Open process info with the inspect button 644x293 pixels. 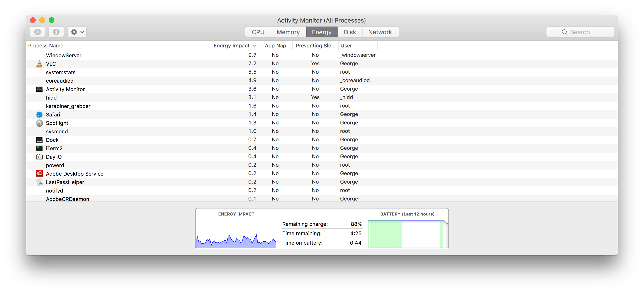coord(56,32)
